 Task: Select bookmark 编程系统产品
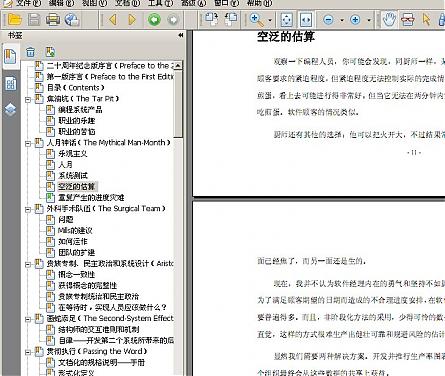tap(80, 110)
